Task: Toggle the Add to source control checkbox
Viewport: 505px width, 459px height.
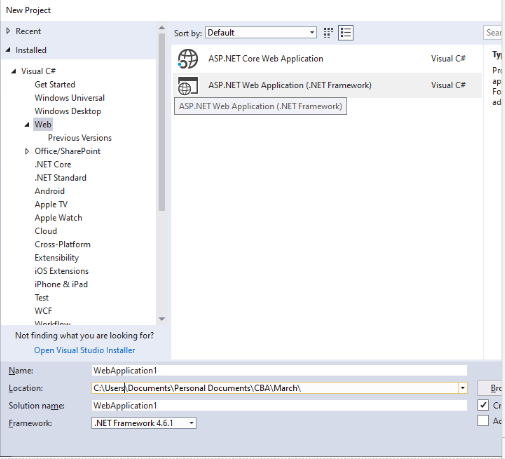Action: [483, 421]
